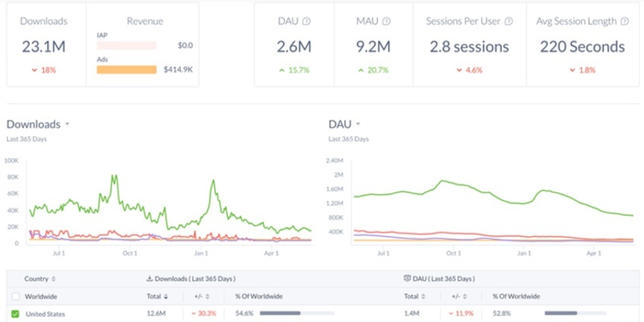644x322 pixels.
Task: Click the DAU share progress bar for United States
Action: (575, 313)
